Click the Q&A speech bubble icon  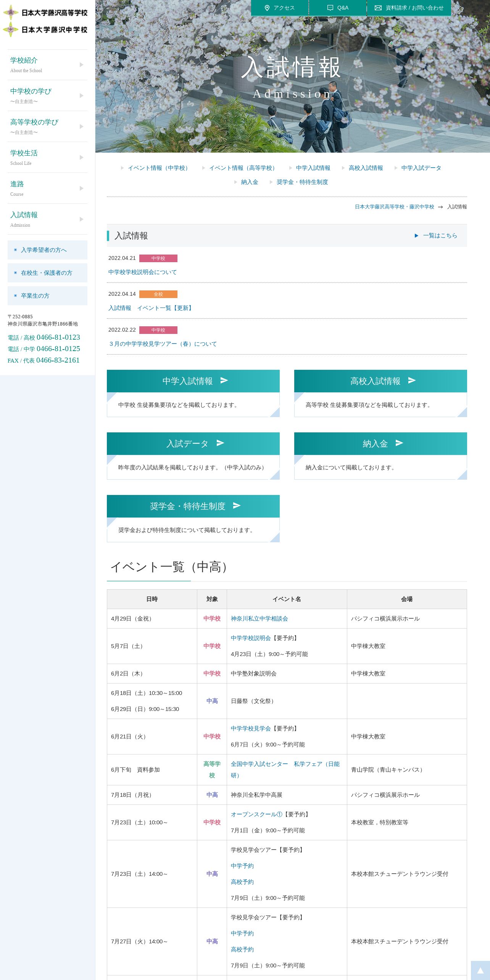click(x=330, y=8)
